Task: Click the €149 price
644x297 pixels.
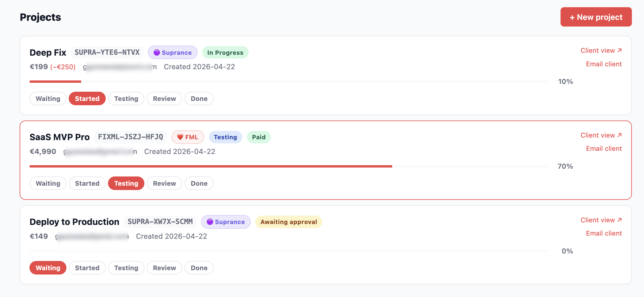Action: (x=39, y=236)
